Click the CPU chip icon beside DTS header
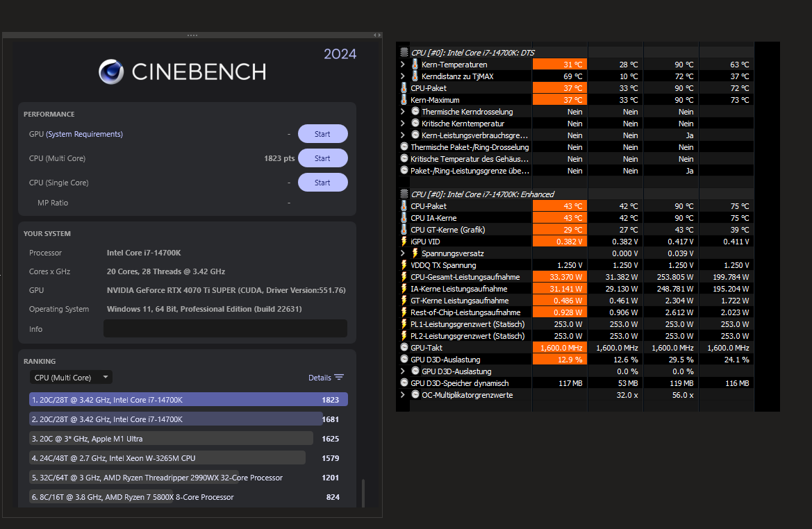The image size is (812, 529). pos(404,52)
